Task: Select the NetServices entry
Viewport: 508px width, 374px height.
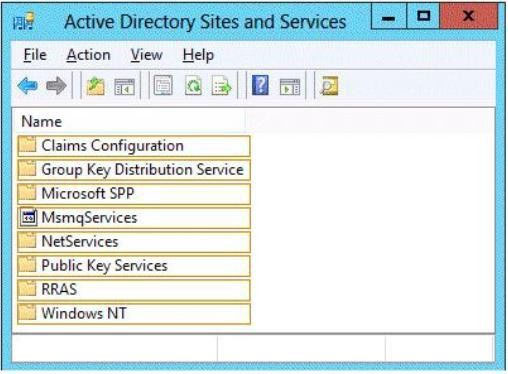Action: pyautogui.click(x=134, y=242)
